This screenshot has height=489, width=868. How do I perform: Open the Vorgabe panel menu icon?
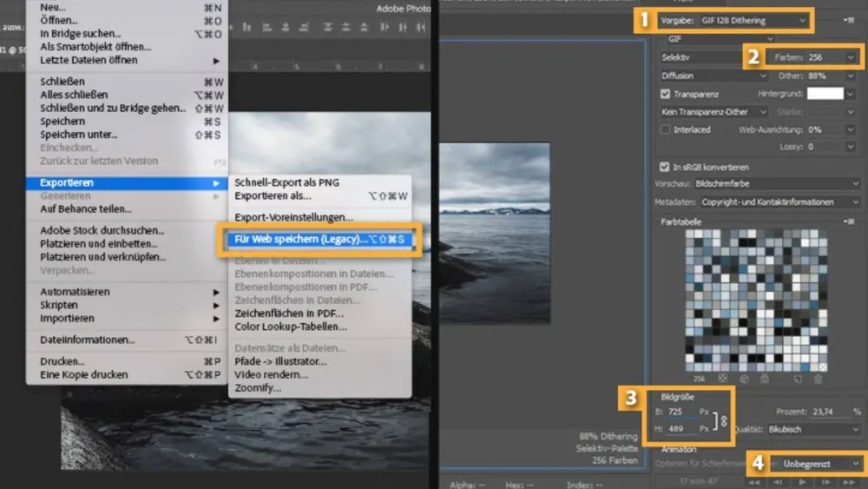coord(849,20)
